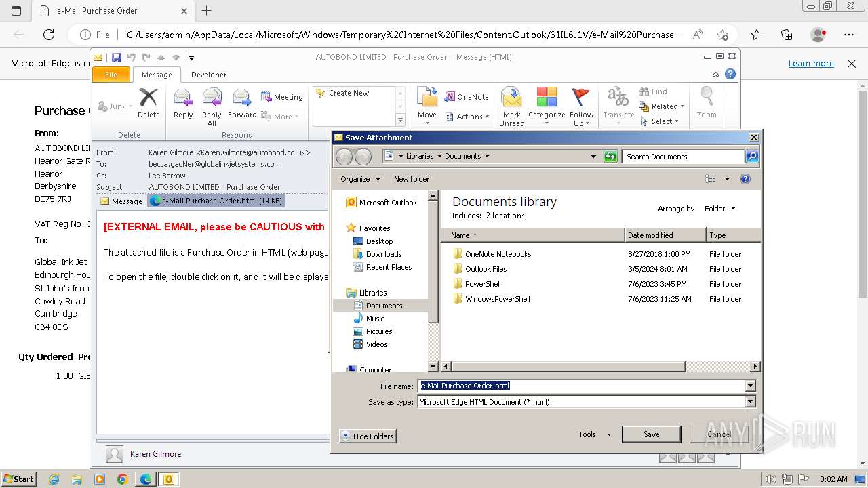The height and width of the screenshot is (488, 868).
Task: Click the Search Documents field
Action: coord(683,157)
